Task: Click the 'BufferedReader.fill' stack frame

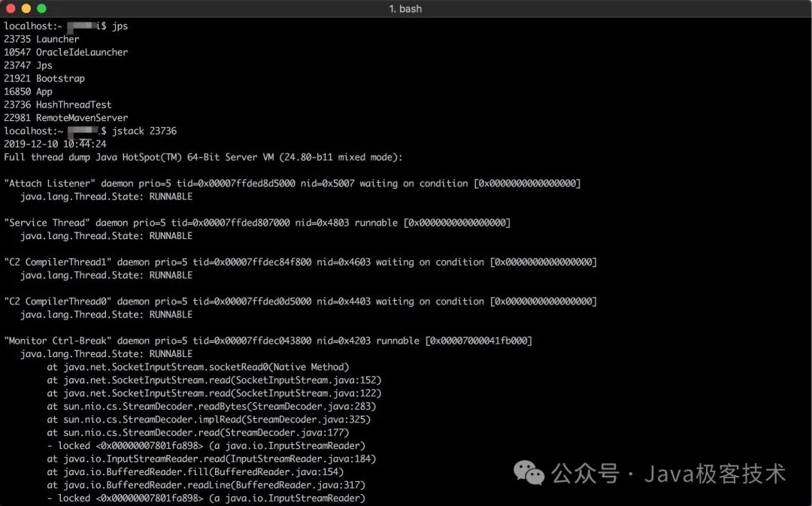Action: click(195, 472)
